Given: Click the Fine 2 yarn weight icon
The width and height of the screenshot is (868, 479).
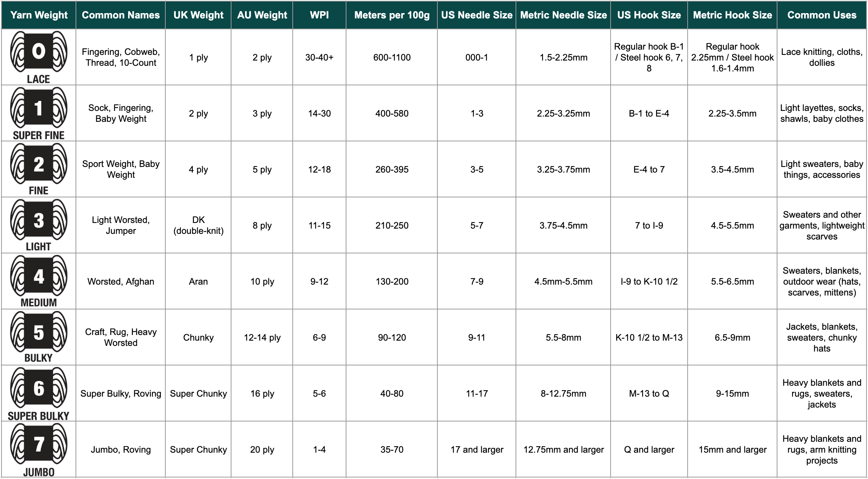Looking at the screenshot, I should point(39,170).
